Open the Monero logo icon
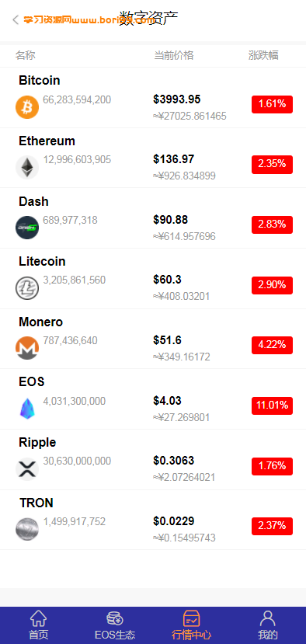This screenshot has height=644, width=306. (27, 348)
